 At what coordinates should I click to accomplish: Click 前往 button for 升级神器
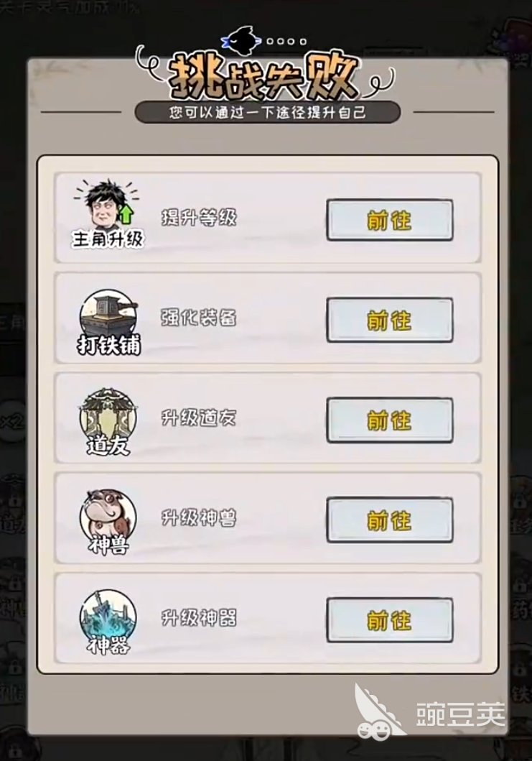[390, 620]
